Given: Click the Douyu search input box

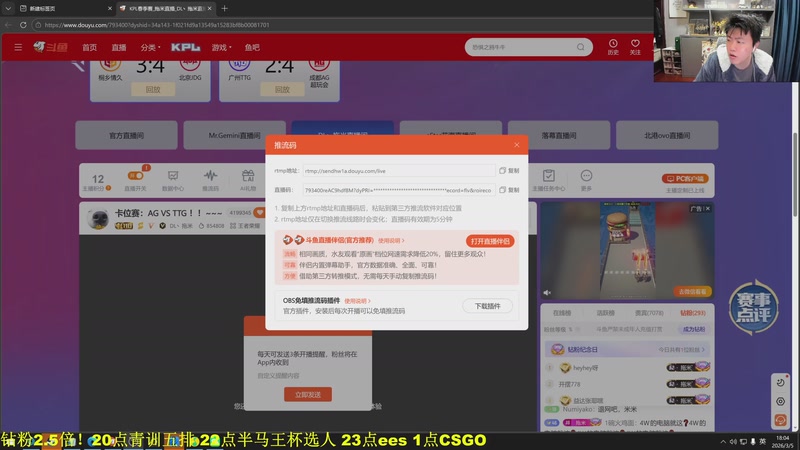Looking at the screenshot, I should tap(520, 47).
